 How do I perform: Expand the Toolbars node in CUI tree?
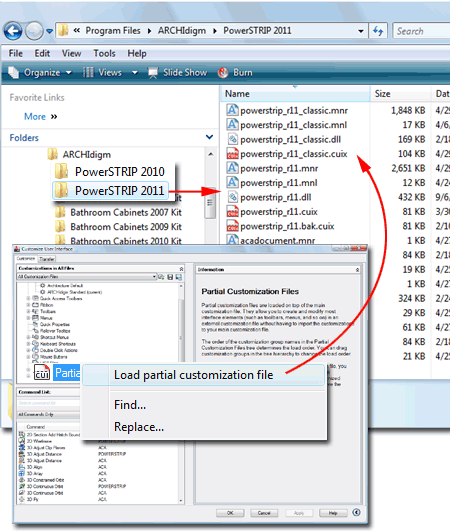click(x=28, y=312)
